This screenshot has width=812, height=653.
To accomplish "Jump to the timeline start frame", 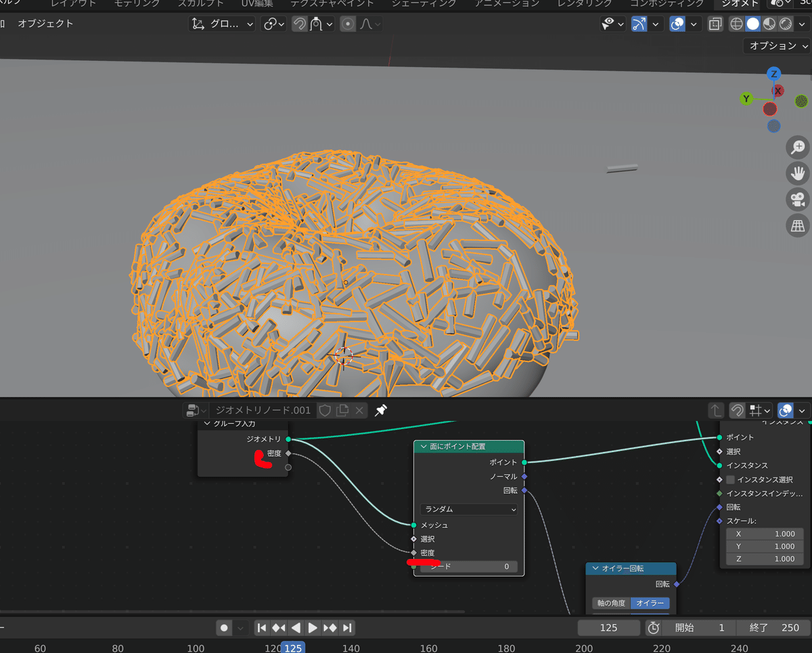I will click(262, 628).
